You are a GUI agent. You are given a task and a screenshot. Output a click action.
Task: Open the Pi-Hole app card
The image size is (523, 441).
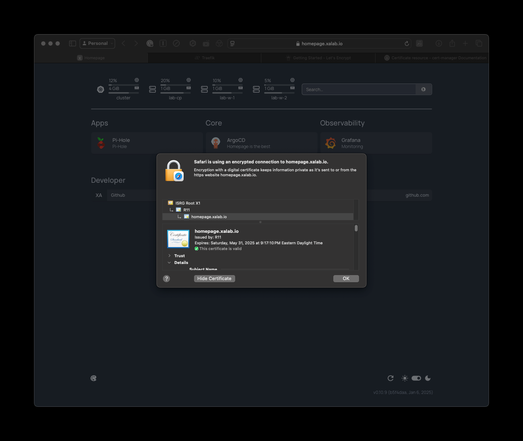point(147,143)
